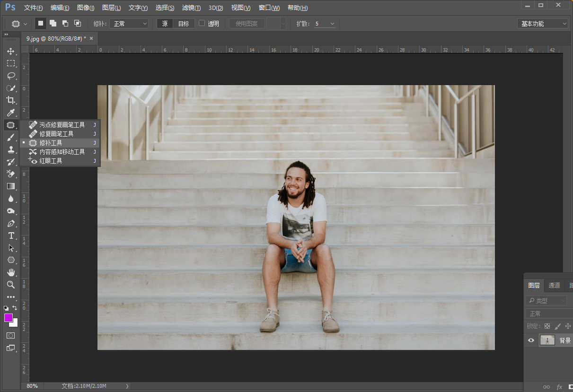
Task: Choose Subtract from Selection mode
Action: click(65, 23)
